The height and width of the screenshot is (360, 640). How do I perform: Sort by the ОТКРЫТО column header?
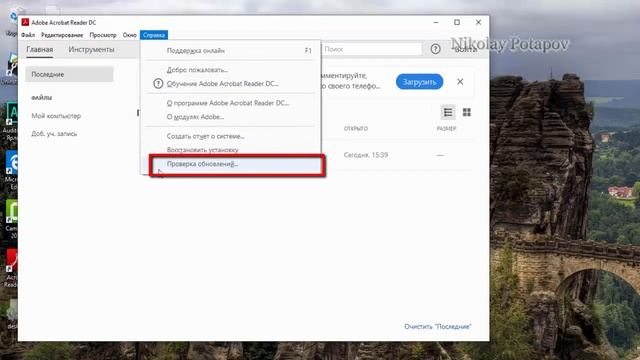[x=356, y=129]
